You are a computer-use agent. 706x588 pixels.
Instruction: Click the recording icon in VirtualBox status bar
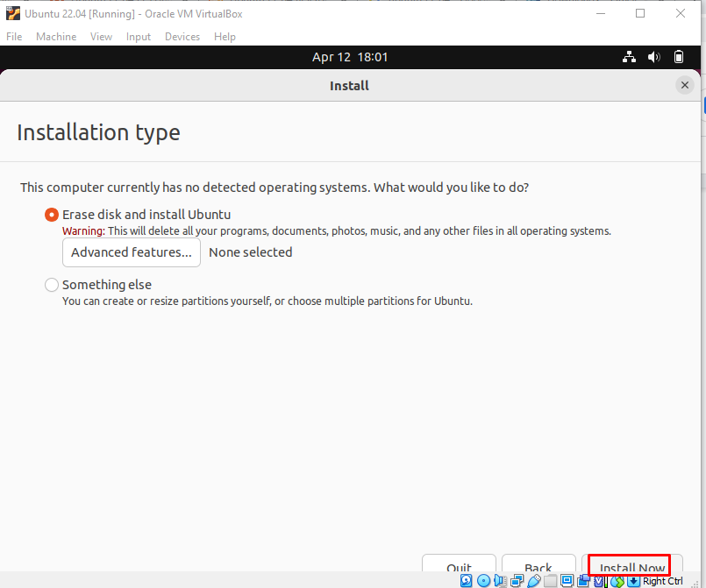584,581
